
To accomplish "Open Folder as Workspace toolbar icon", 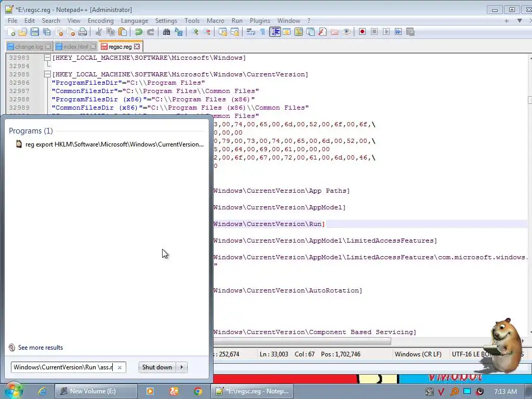I will pos(335,32).
